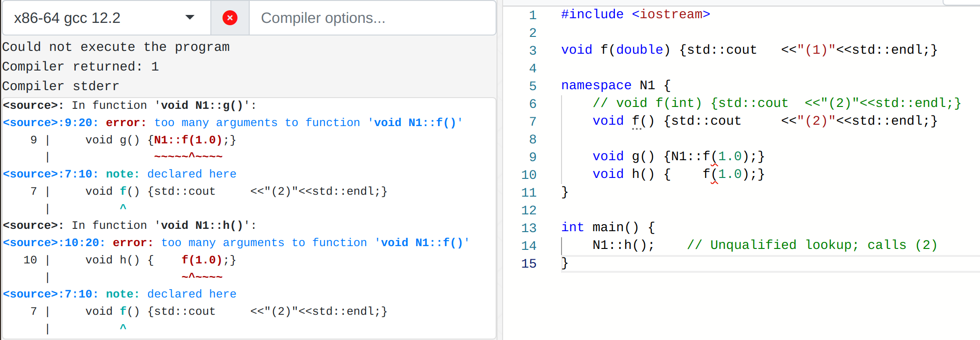Image resolution: width=980 pixels, height=340 pixels.
Task: Click the closing brace on line 15
Action: tap(564, 264)
